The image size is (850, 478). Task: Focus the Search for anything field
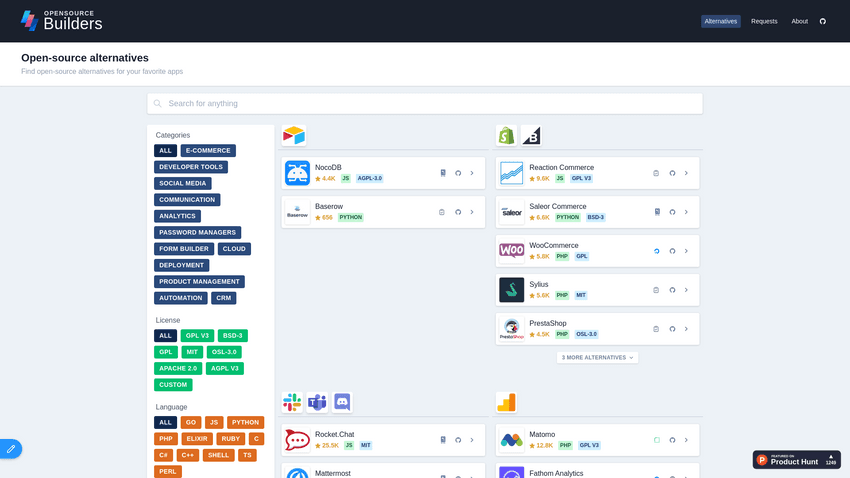coord(425,103)
